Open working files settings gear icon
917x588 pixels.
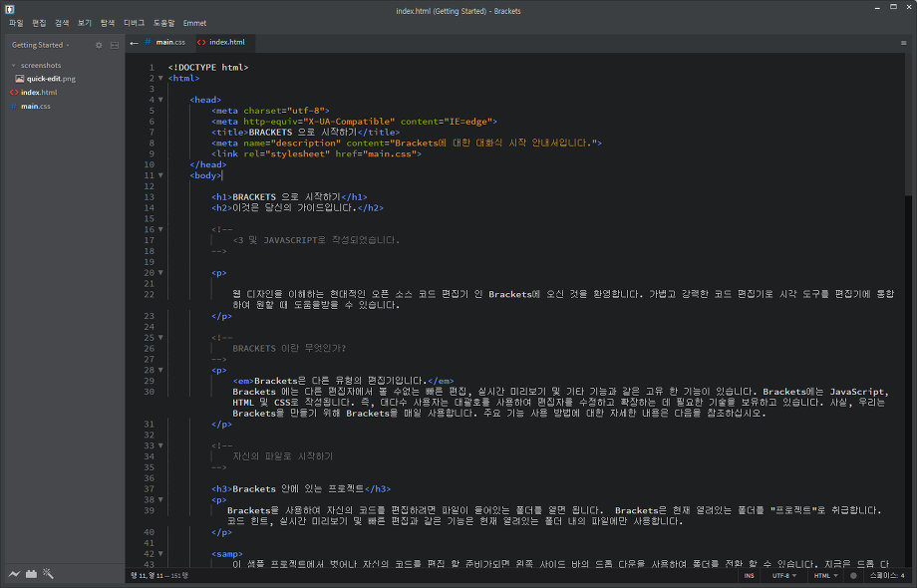[99, 45]
